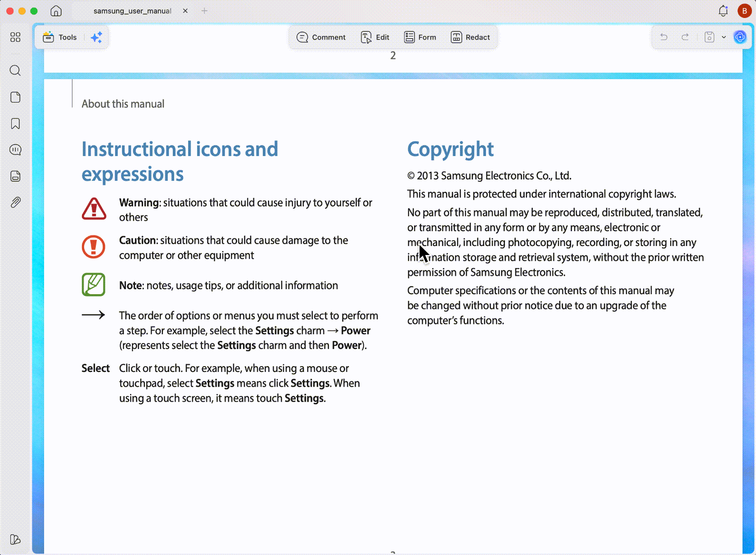Go to the Home screen icon
The image size is (756, 555).
tap(56, 11)
